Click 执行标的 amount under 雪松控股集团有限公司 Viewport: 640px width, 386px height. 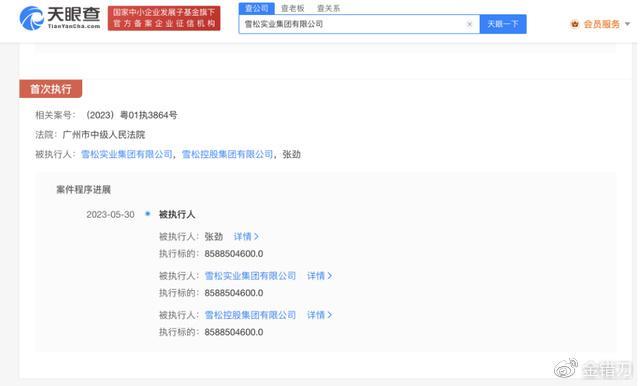click(234, 332)
